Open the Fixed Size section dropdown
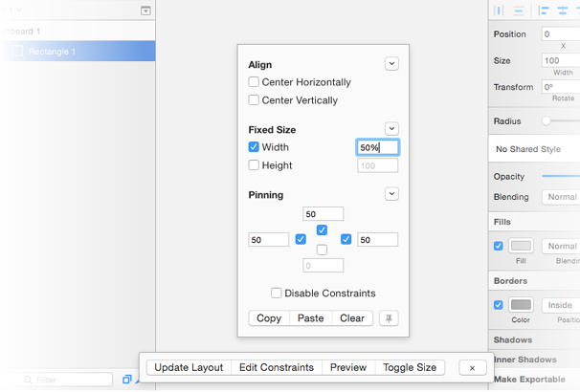This screenshot has height=392, width=580. coord(391,129)
